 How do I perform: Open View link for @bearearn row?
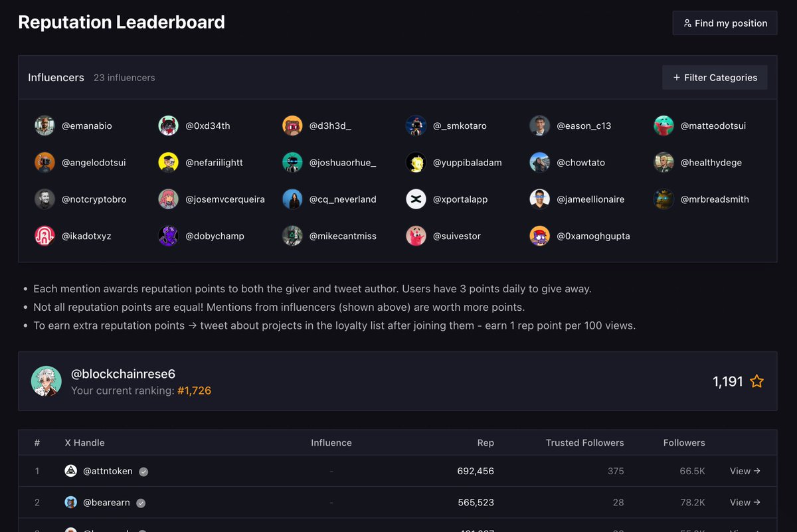click(745, 503)
